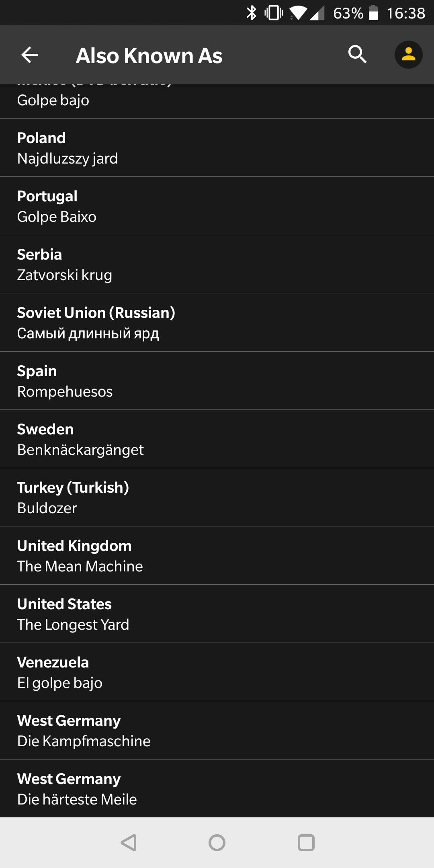Tap the battery icon in status bar
Viewport: 434px width, 868px height.
point(373,13)
